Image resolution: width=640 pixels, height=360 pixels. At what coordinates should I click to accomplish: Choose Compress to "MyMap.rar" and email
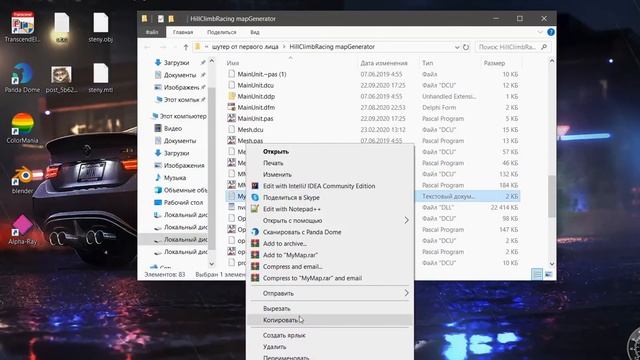(312, 278)
